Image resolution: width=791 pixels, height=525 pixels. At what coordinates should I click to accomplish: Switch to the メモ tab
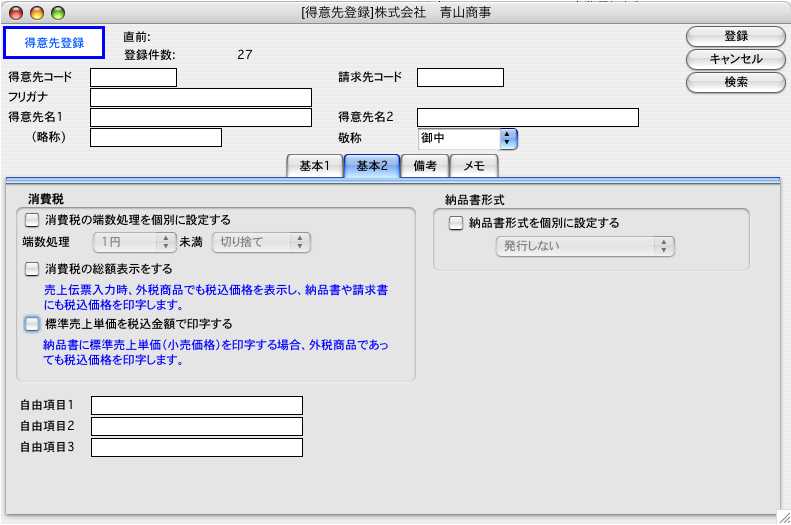474,167
